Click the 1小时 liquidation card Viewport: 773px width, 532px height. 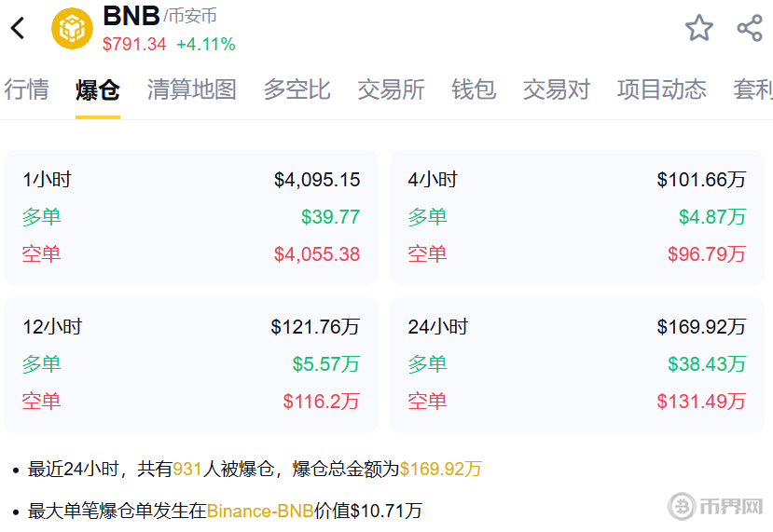pyautogui.click(x=191, y=217)
